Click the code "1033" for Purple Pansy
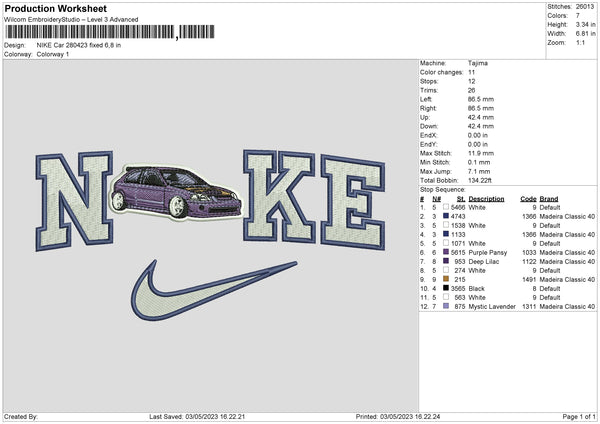Image resolution: width=600 pixels, height=424 pixels. click(x=529, y=253)
